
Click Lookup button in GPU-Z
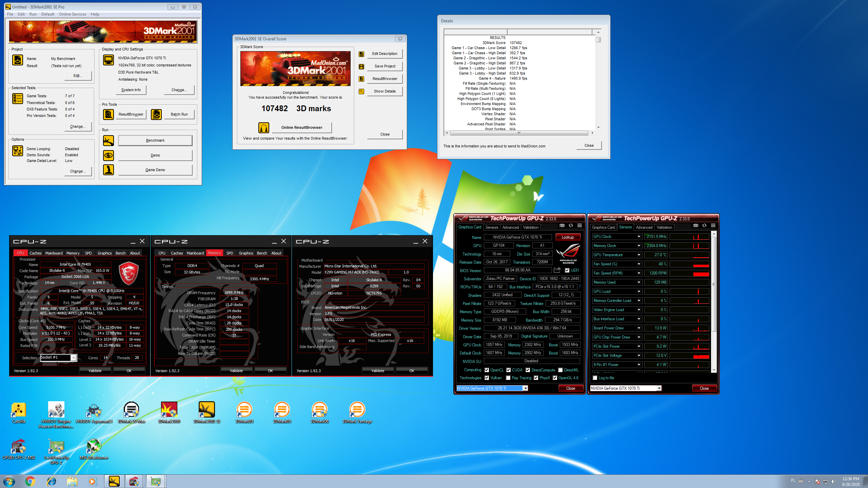pyautogui.click(x=568, y=237)
